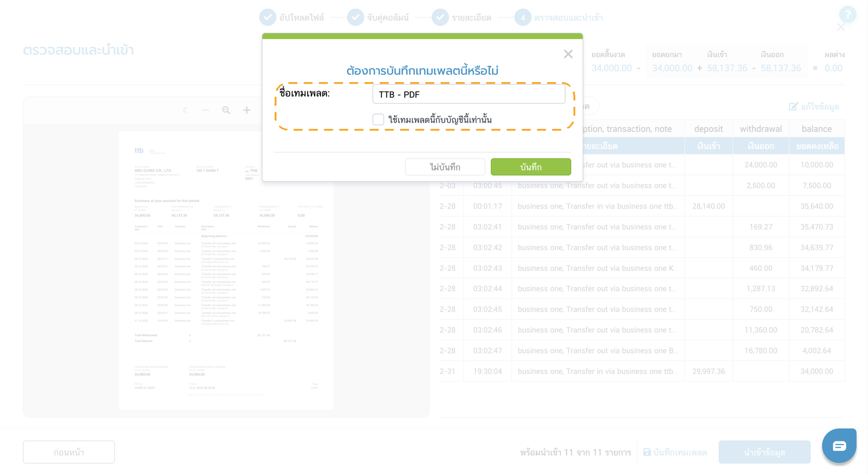Click the ก่อนหน้า previous button
This screenshot has width=868, height=475.
[69, 452]
